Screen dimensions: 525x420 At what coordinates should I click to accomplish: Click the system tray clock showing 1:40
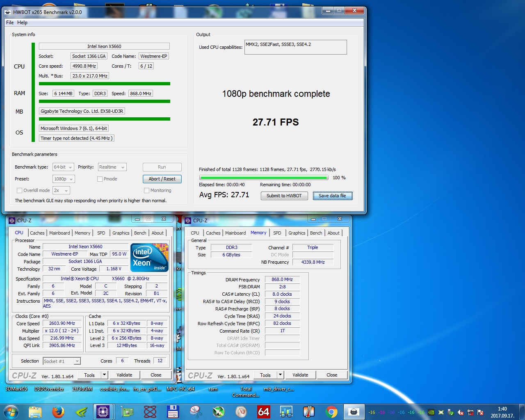tap(502, 412)
